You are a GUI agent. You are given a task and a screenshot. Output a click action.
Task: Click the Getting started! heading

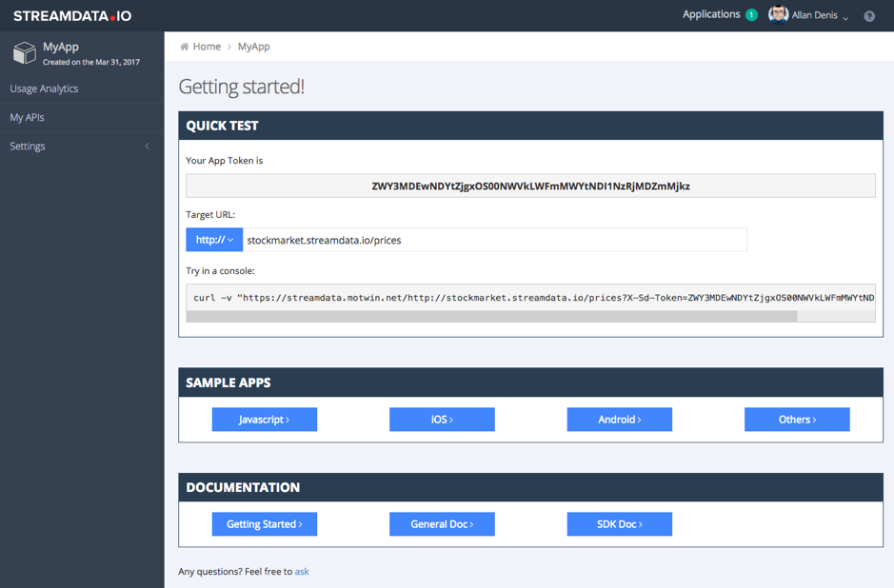[242, 87]
